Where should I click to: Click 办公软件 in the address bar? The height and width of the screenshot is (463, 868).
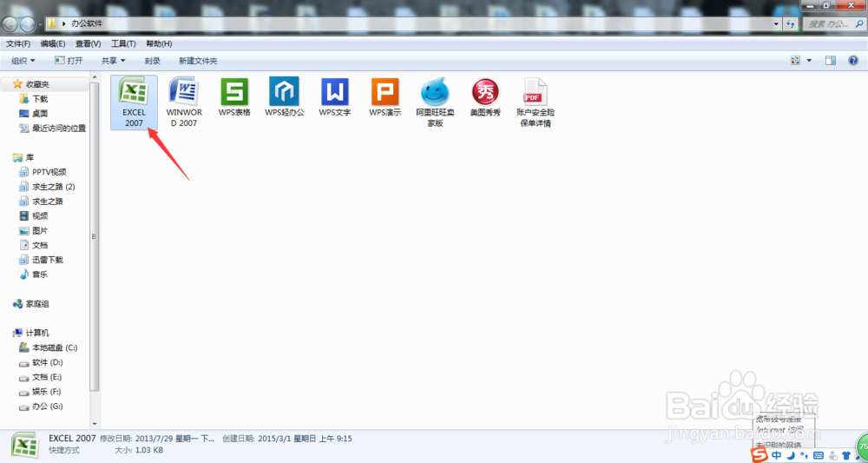[x=87, y=23]
